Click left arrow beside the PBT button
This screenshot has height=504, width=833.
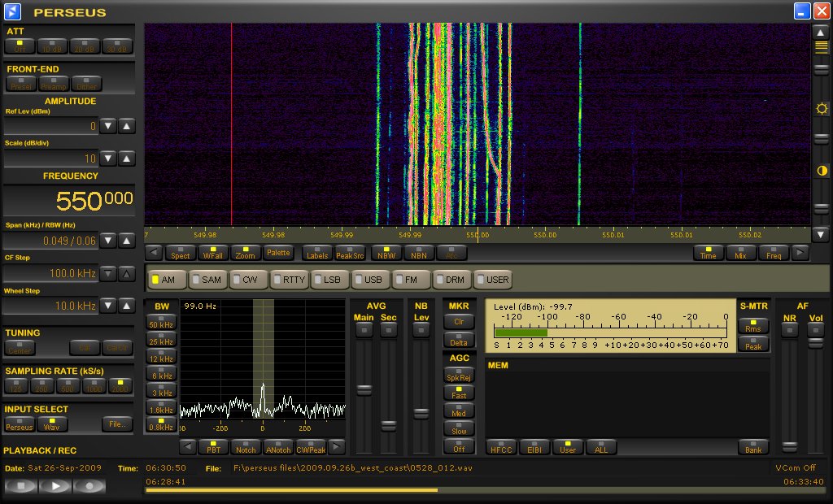click(x=187, y=447)
